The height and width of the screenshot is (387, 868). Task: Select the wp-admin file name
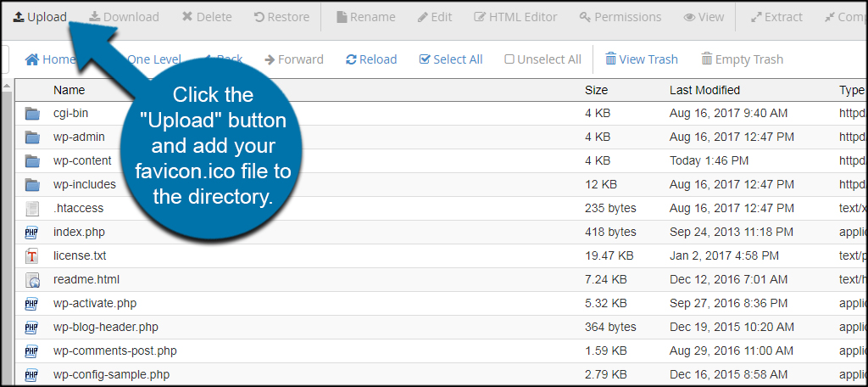pyautogui.click(x=79, y=137)
